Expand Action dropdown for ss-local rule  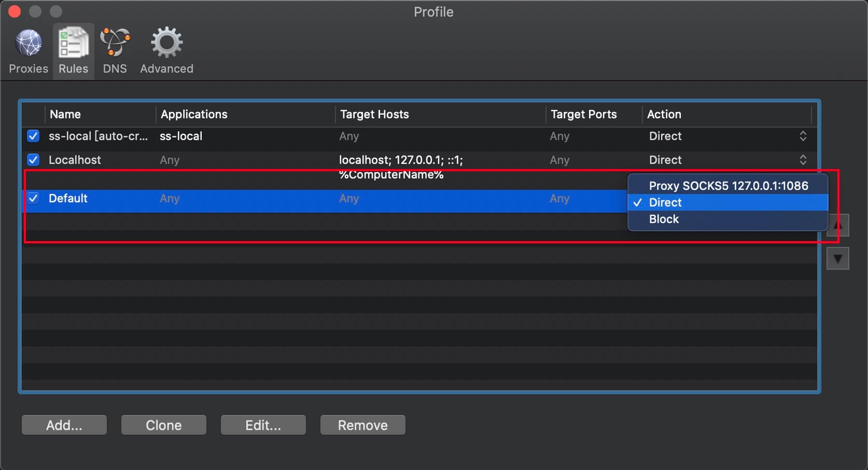[x=803, y=136]
